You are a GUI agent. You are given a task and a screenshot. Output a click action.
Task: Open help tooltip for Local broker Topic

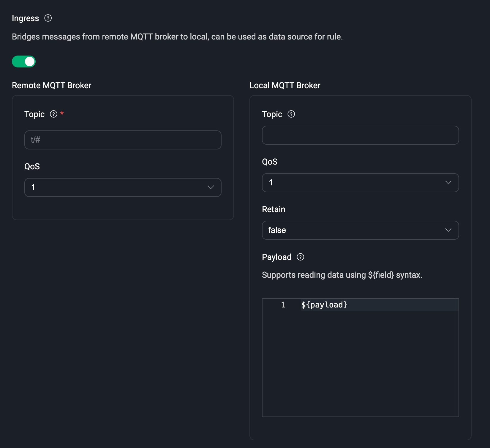tap(291, 114)
